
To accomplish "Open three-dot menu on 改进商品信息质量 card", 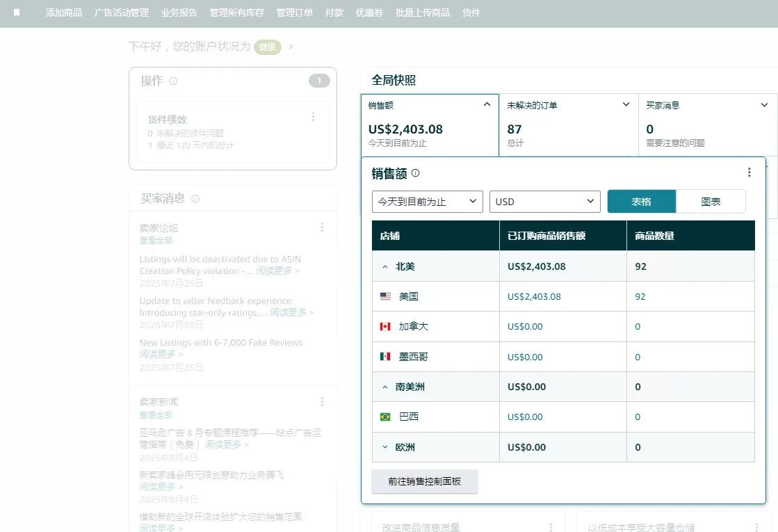I will coord(551,527).
